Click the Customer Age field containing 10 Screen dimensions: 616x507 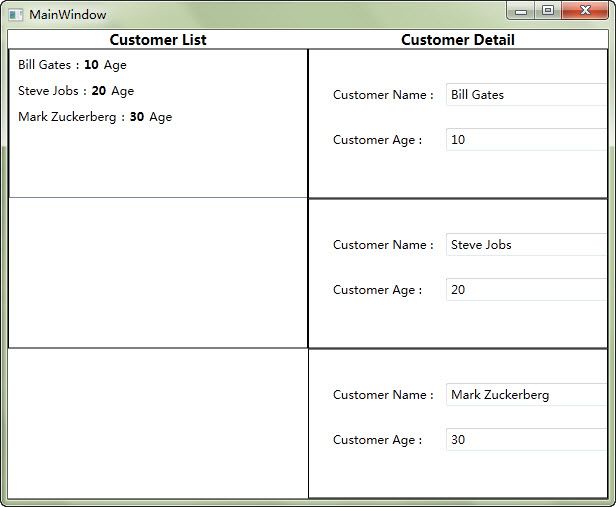[x=526, y=139]
